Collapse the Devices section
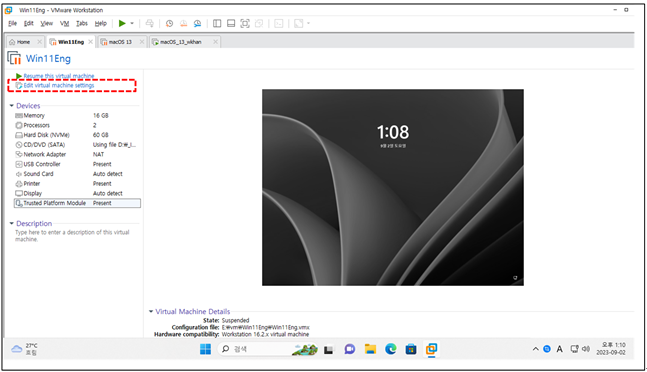The height and width of the screenshot is (372, 647). pos(12,106)
